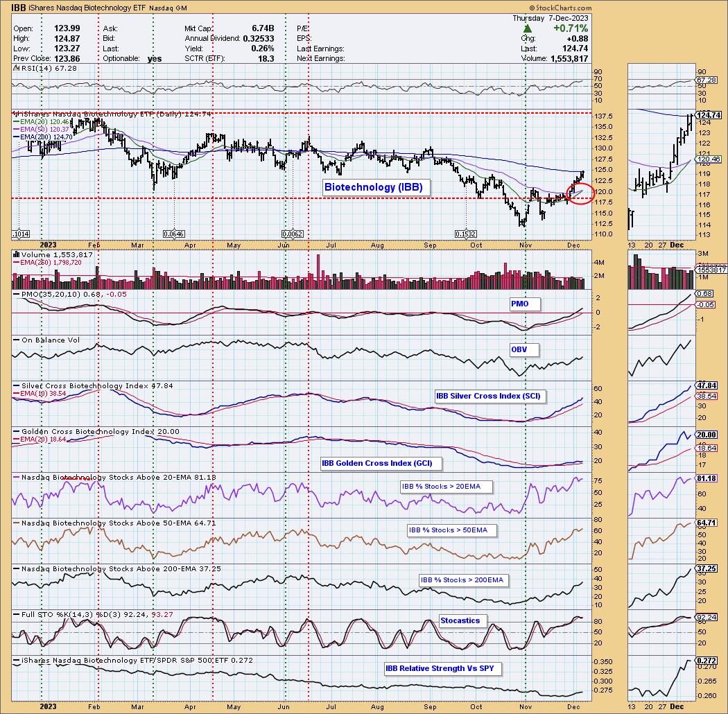Click the 37.25 value tag on right
728x714 pixels.
(x=707, y=568)
